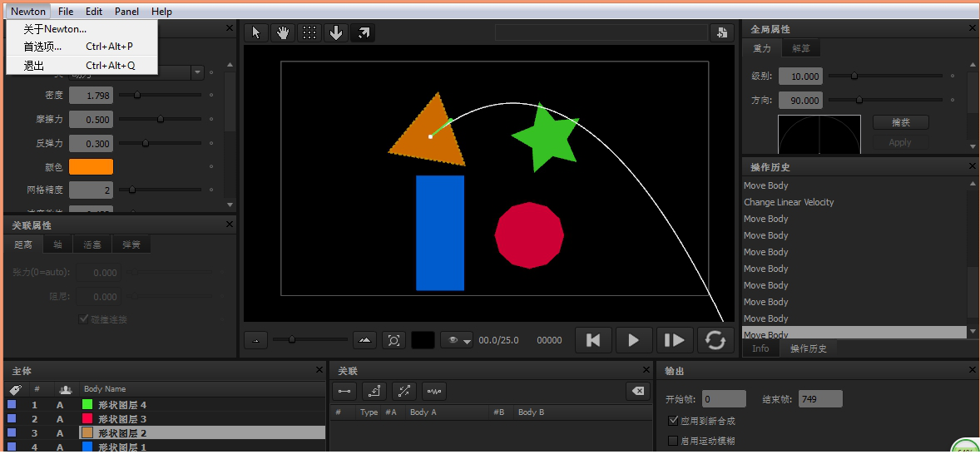Click the 捕获 button
The height and width of the screenshot is (469, 980).
[900, 122]
